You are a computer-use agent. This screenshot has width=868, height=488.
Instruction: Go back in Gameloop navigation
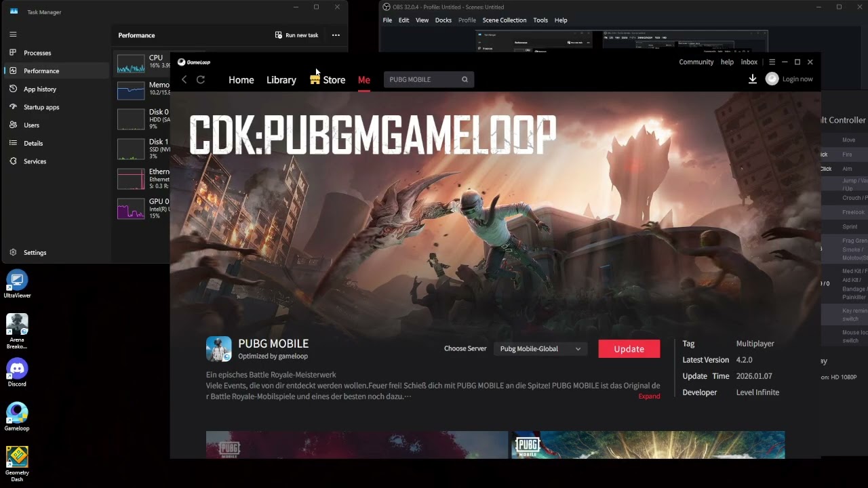click(184, 79)
